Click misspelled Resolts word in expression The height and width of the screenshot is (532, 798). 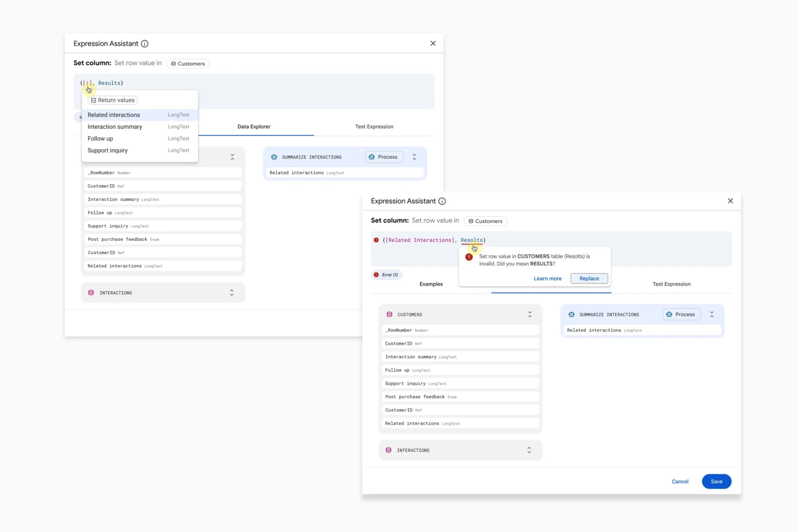point(472,240)
